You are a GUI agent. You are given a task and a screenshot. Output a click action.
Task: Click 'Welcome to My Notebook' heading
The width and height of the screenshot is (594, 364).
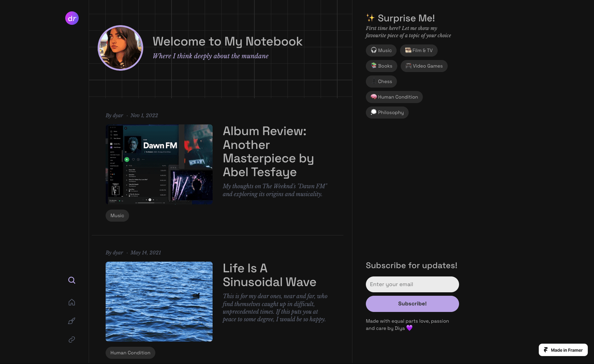tap(227, 41)
